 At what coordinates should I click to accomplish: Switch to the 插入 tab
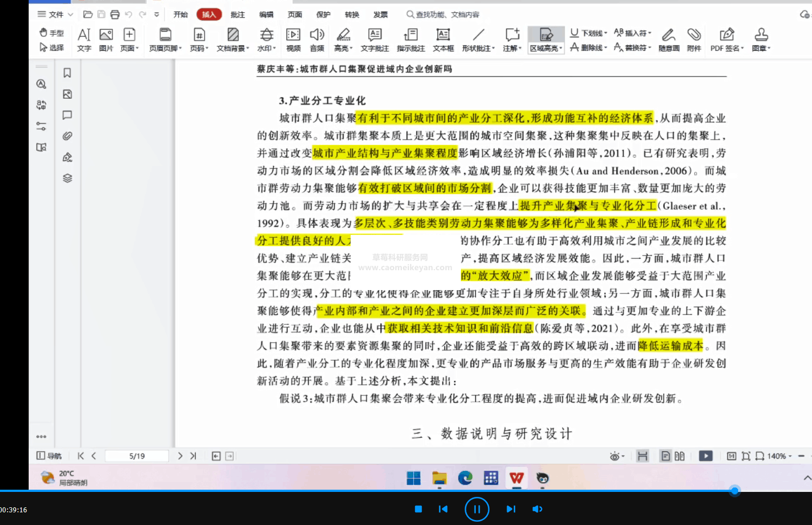click(x=209, y=14)
